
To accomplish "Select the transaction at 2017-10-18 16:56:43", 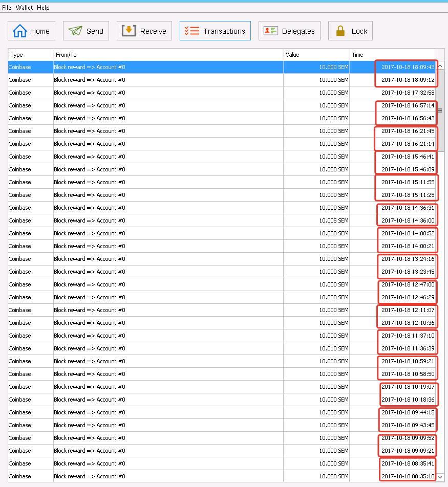I will pyautogui.click(x=221, y=118).
